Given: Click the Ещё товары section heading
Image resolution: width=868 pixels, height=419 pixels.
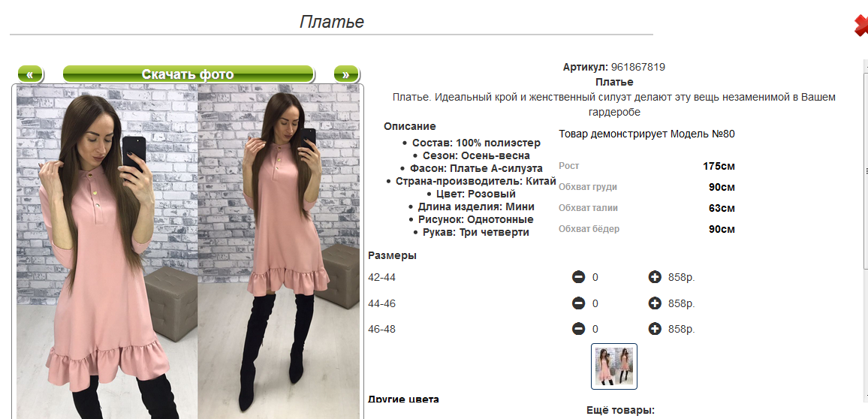Looking at the screenshot, I should click(x=620, y=411).
